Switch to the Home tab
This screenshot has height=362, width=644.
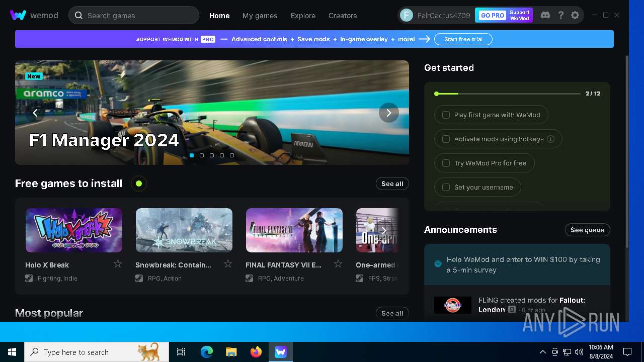pos(219,16)
